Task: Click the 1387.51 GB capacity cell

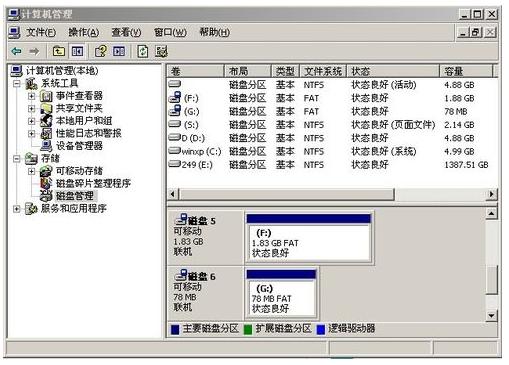Action: click(466, 164)
